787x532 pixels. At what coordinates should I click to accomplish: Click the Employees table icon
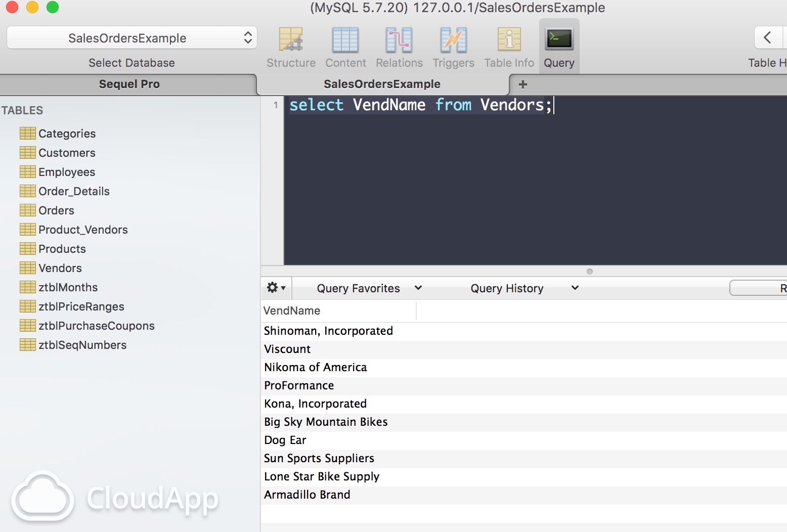(x=28, y=172)
